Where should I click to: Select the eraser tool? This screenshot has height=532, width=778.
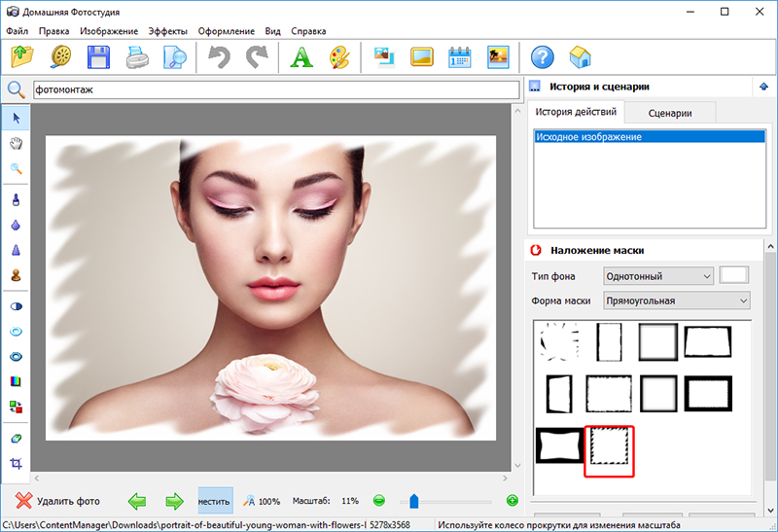[16, 439]
